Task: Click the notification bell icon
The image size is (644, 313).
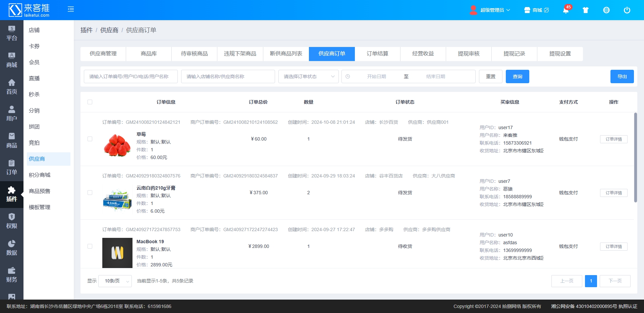Action: click(566, 10)
